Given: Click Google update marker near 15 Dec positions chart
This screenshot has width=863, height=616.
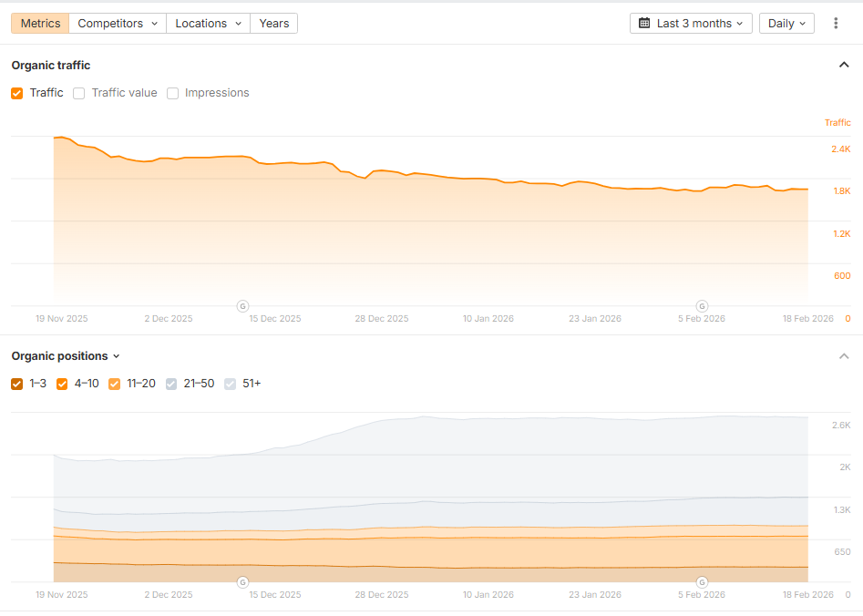Looking at the screenshot, I should [x=243, y=581].
